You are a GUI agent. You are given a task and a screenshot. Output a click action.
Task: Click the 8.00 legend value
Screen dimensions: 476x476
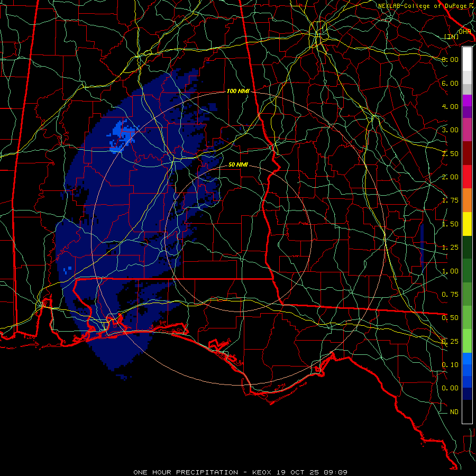(x=450, y=59)
